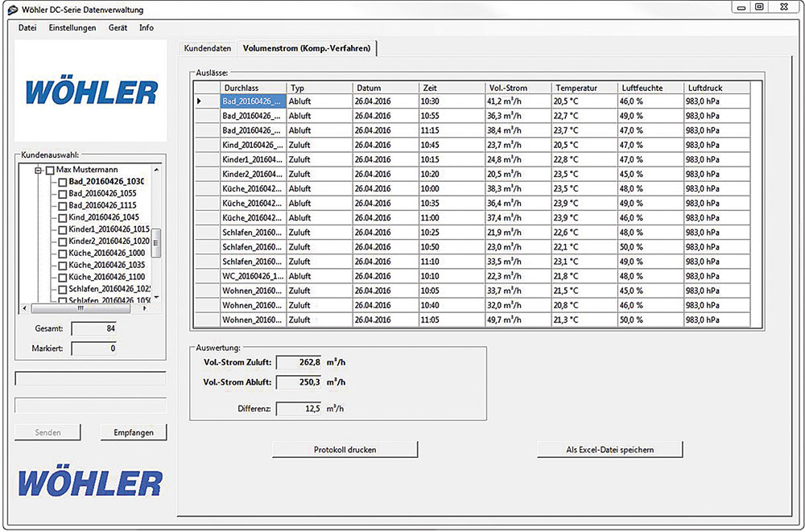Click the Kind_20160426_... Durchlass cell
Viewport: 805px width, 532px height.
253,145
